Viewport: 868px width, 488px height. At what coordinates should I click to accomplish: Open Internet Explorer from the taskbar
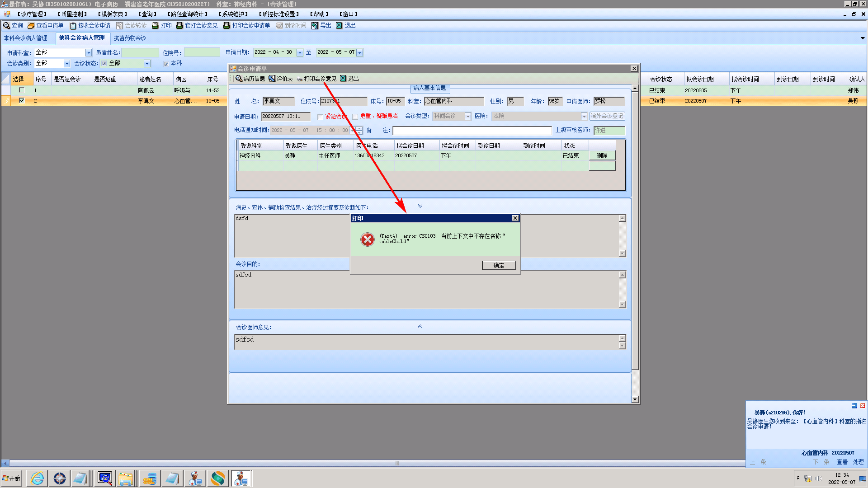tap(37, 478)
